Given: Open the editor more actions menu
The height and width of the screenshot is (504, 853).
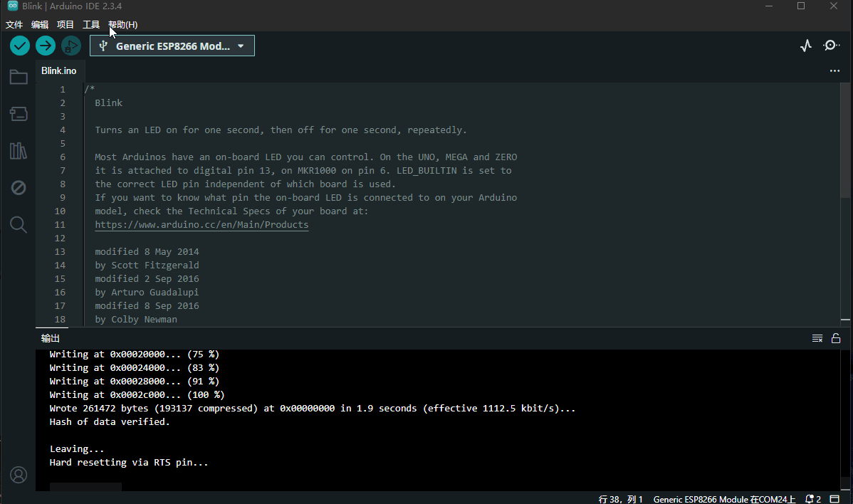Looking at the screenshot, I should coord(834,70).
